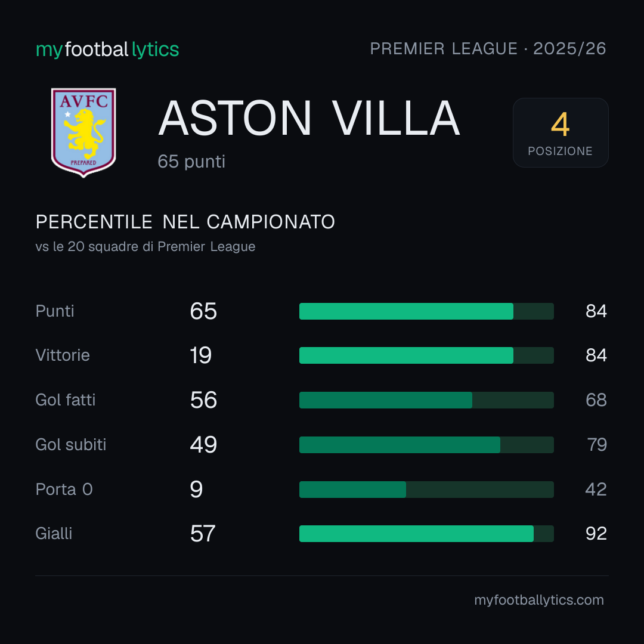The image size is (644, 644).
Task: Click the Vittorie value 19
Action: pyautogui.click(x=201, y=355)
